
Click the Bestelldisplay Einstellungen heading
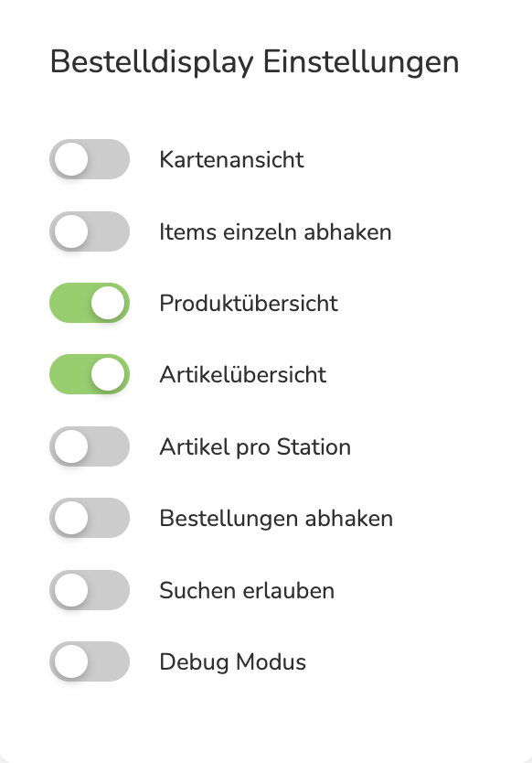click(254, 62)
